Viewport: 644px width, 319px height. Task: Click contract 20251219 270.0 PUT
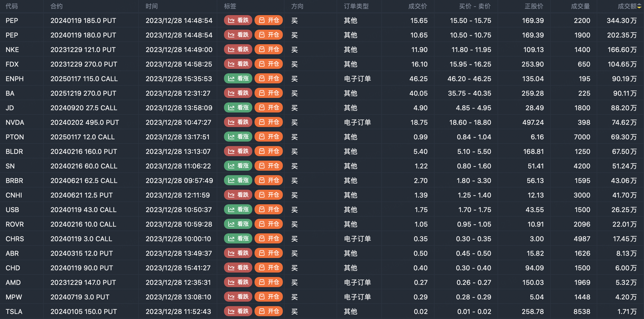[83, 93]
